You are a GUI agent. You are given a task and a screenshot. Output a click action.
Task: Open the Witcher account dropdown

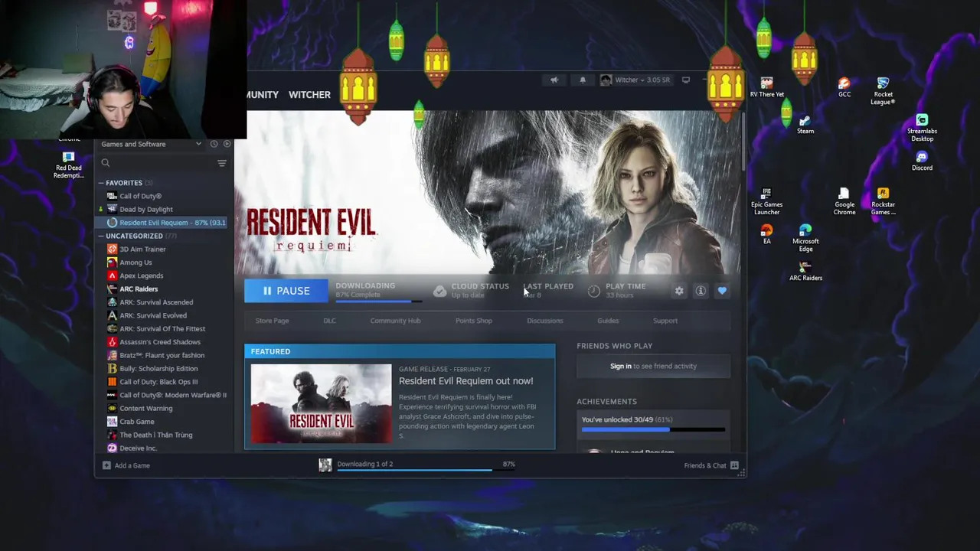(x=635, y=80)
